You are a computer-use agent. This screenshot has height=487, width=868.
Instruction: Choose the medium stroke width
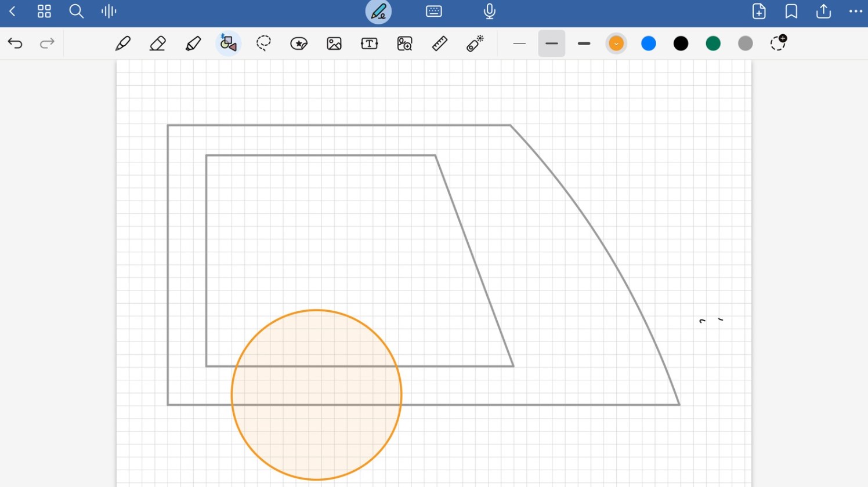(552, 43)
